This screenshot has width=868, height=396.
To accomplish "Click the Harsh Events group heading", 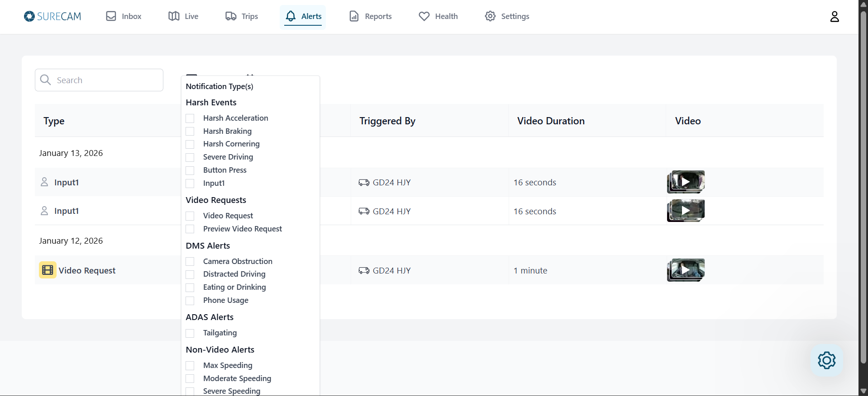I will (211, 102).
